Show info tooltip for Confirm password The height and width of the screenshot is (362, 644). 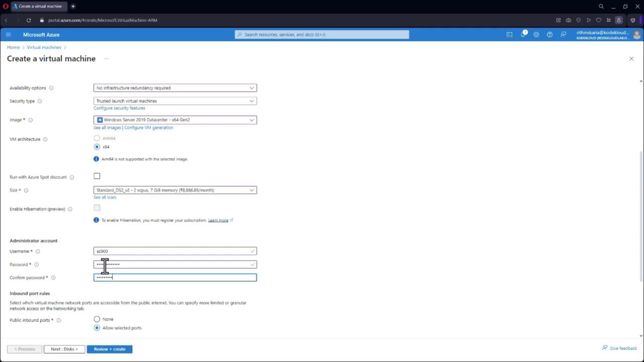pyautogui.click(x=53, y=278)
